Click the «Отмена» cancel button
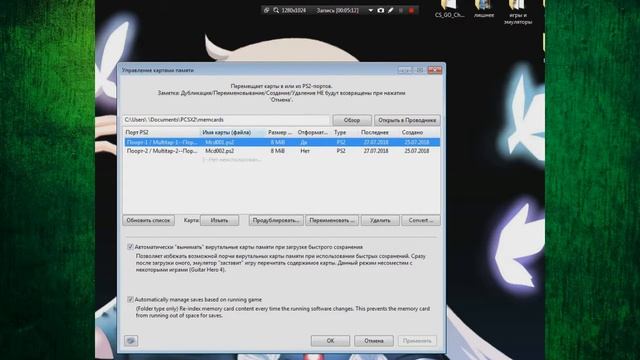Viewport: 640px width, 360px height. pyautogui.click(x=373, y=341)
